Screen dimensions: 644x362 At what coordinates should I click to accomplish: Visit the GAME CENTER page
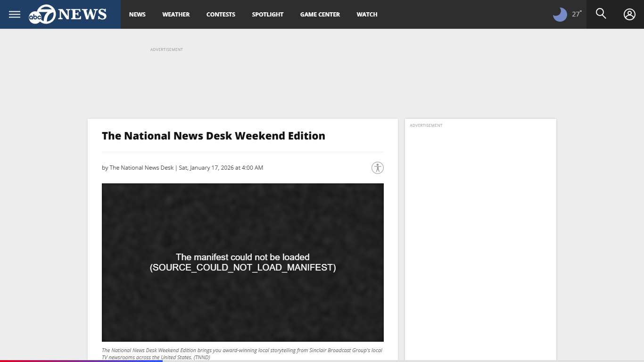pyautogui.click(x=320, y=15)
